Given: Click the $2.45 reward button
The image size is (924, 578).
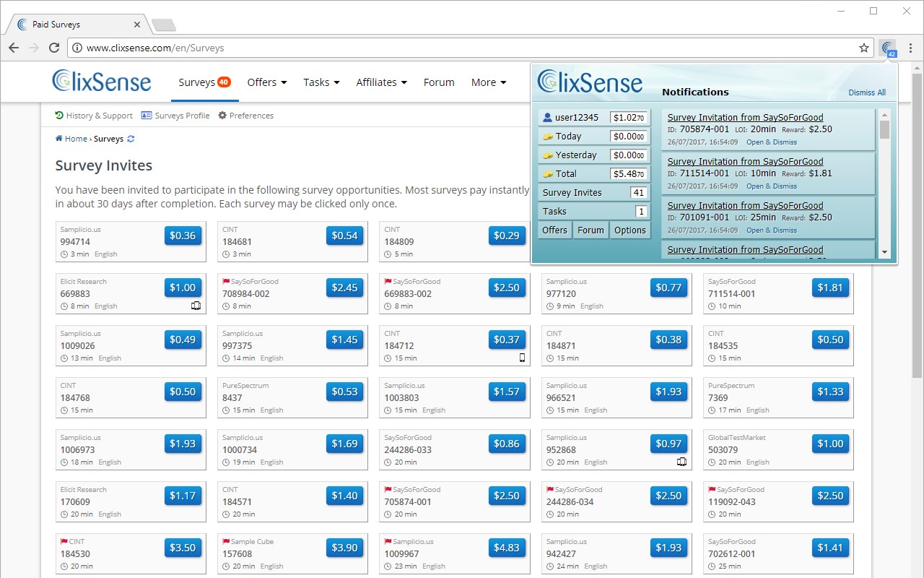Looking at the screenshot, I should point(344,288).
